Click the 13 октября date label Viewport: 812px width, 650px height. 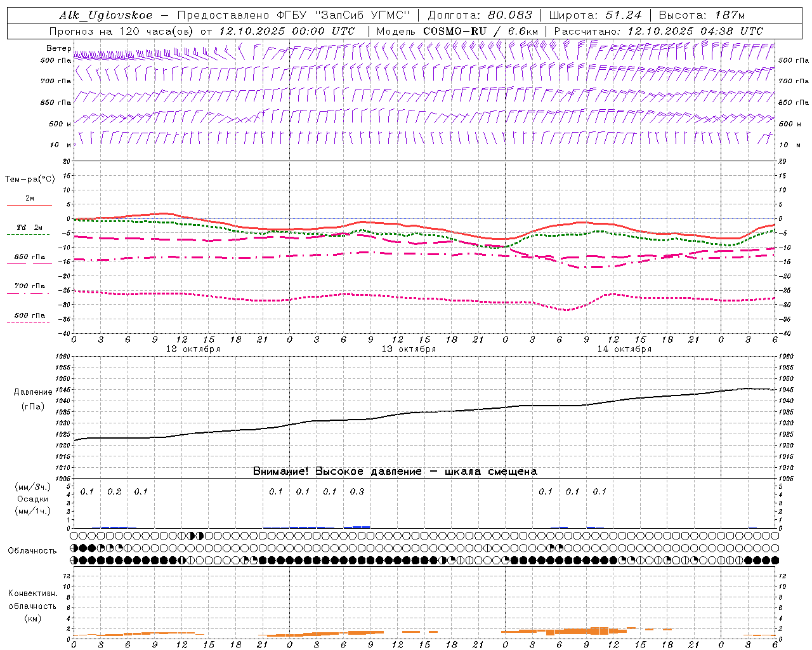click(x=409, y=349)
